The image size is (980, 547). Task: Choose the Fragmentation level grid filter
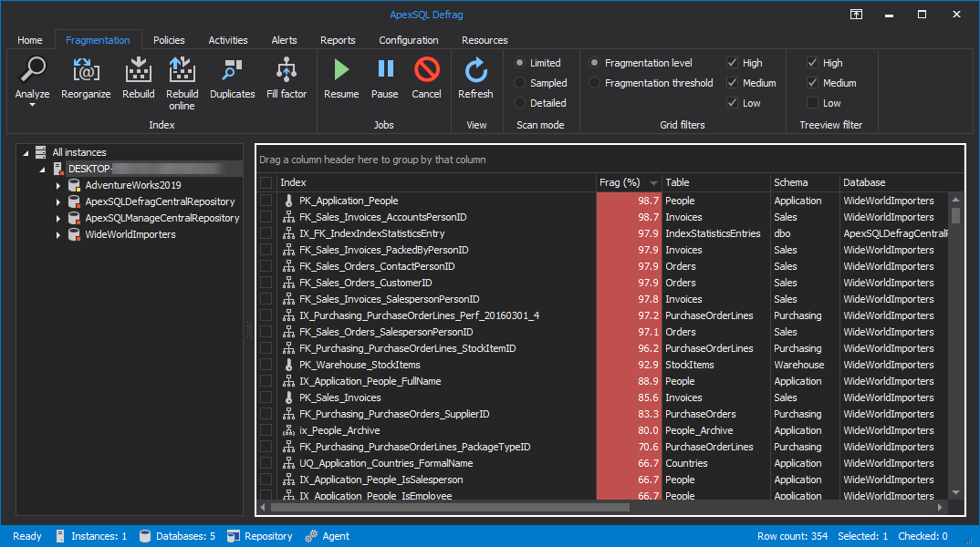tap(594, 62)
